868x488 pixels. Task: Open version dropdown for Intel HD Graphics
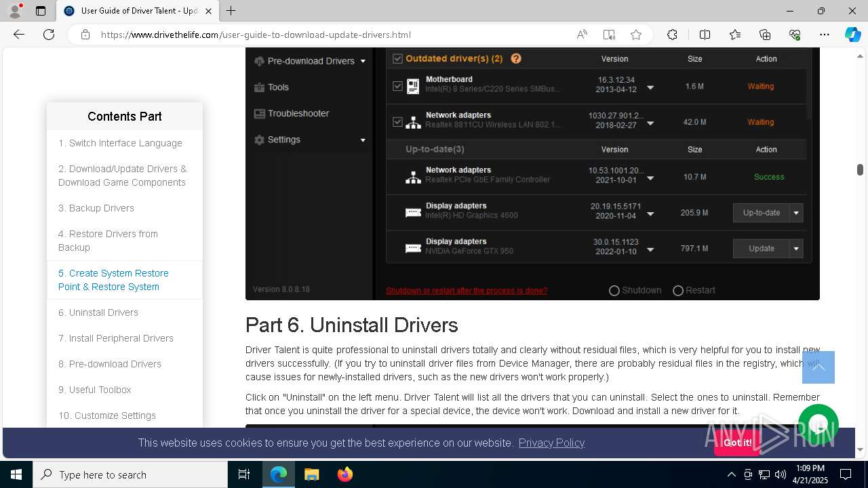point(650,214)
